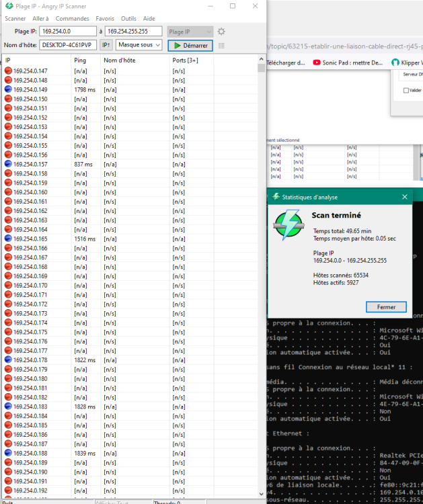Open the Sonic Pad : mettre De... bookmark
423x504 pixels.
[x=348, y=62]
